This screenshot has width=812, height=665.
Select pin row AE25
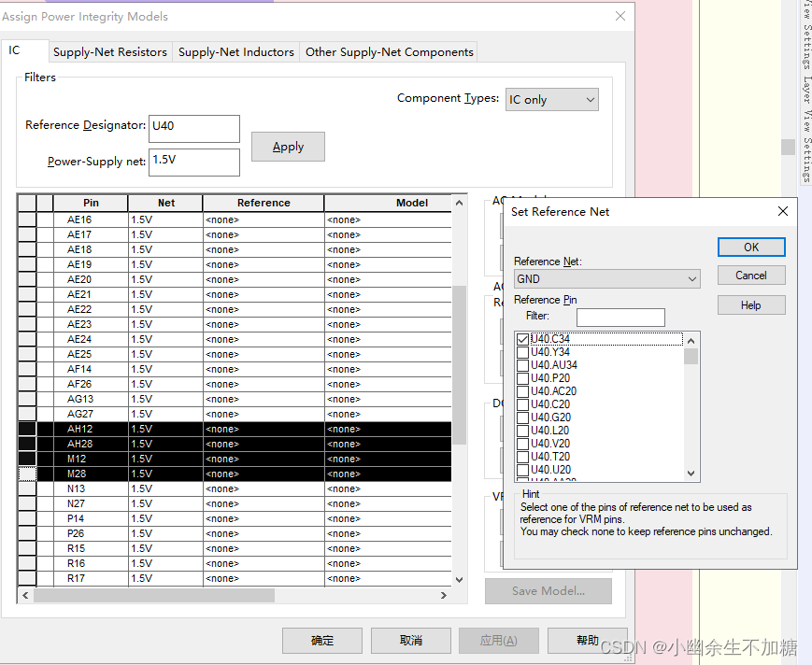(235, 355)
